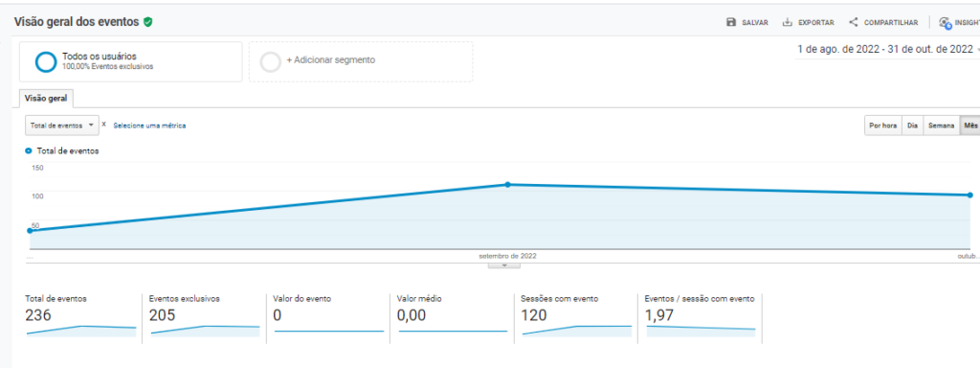Open the Total de eventos metric dropdown
980x368 pixels.
pyautogui.click(x=62, y=126)
